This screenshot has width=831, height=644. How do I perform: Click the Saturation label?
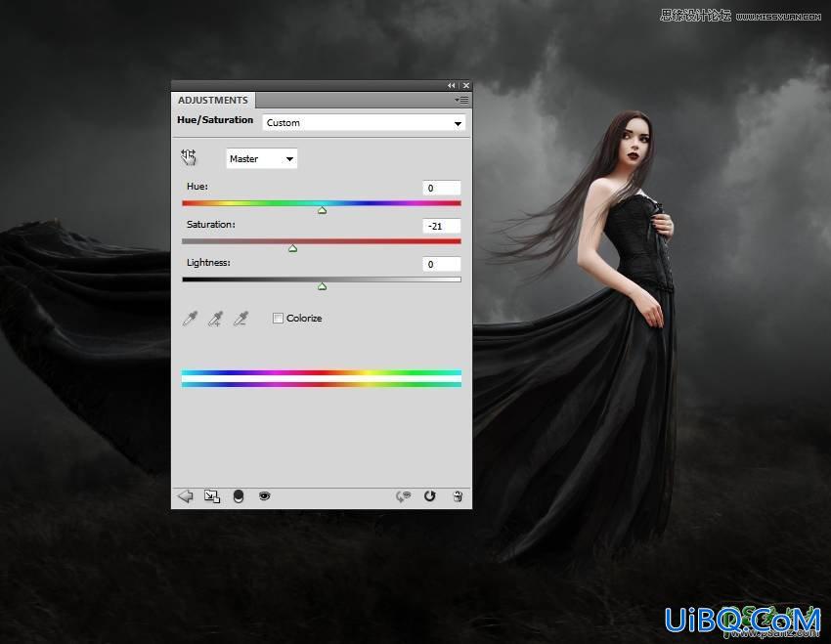tap(211, 225)
